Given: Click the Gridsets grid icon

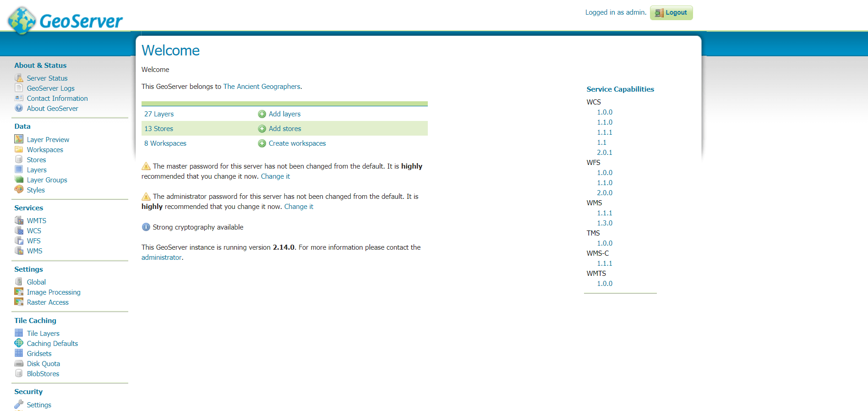Looking at the screenshot, I should 19,353.
